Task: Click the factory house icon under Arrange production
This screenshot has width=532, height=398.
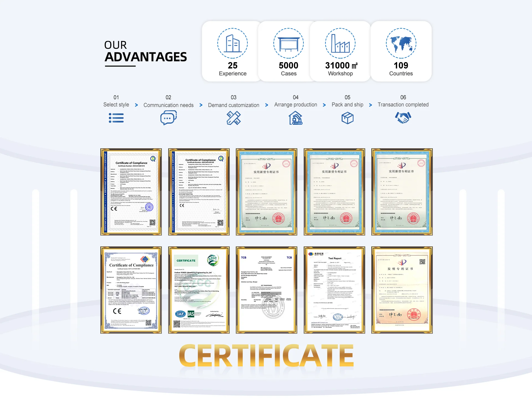Action: click(x=295, y=118)
